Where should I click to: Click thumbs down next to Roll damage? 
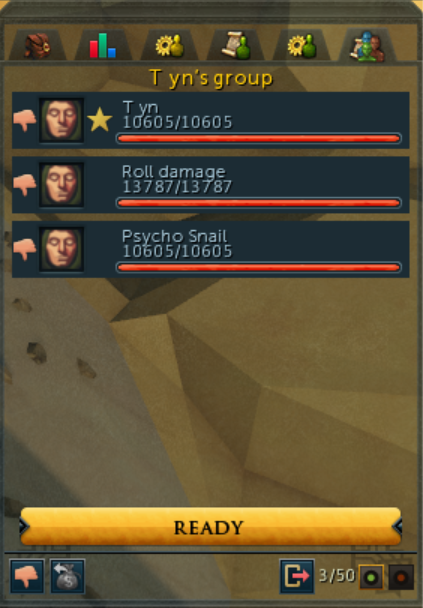click(24, 185)
